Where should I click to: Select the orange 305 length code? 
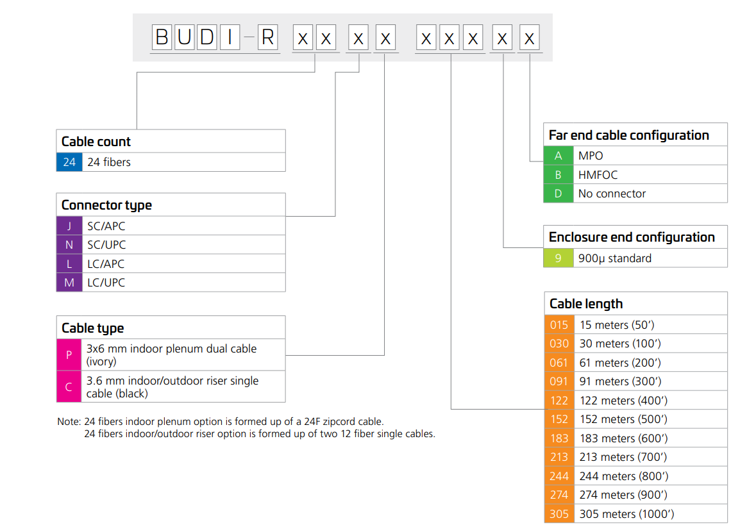559,513
